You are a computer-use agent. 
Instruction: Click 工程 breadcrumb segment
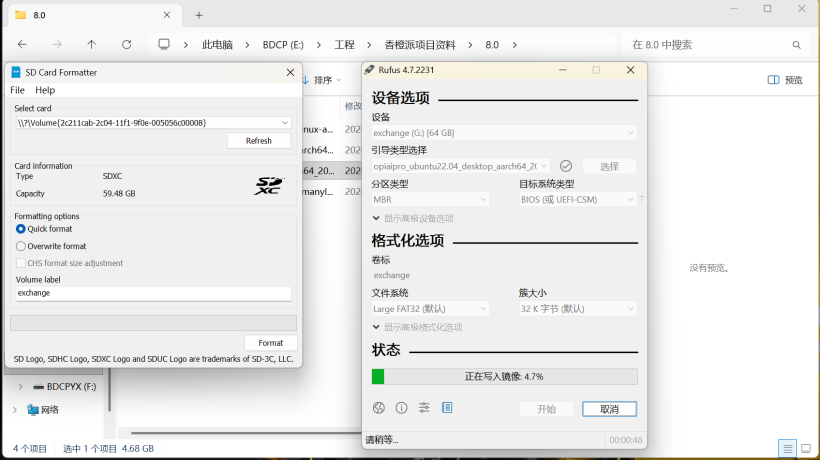(x=344, y=45)
